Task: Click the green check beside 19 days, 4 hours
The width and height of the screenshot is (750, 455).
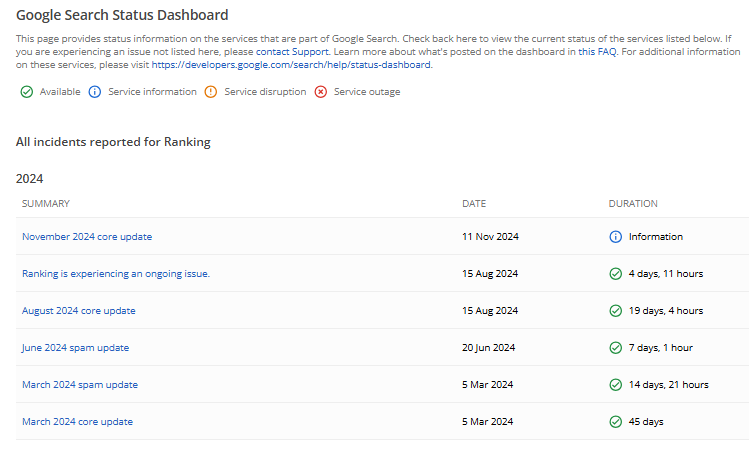Action: tap(616, 311)
